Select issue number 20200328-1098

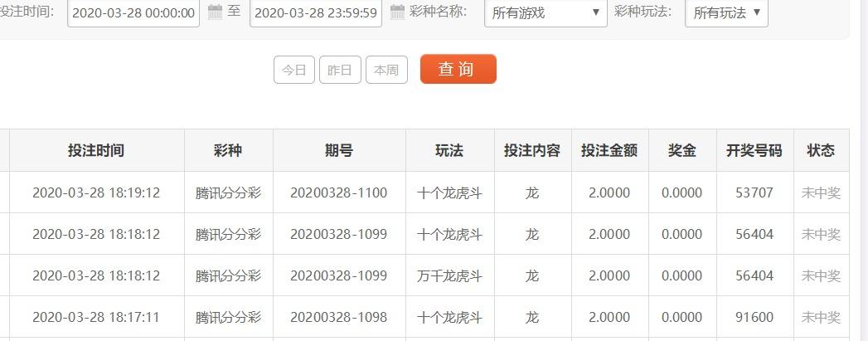(x=339, y=317)
